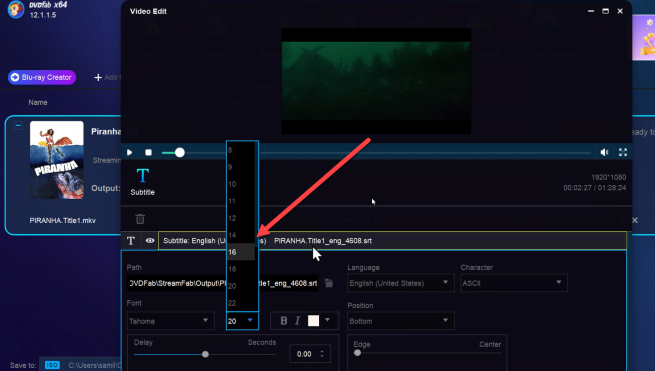Image resolution: width=655 pixels, height=371 pixels.
Task: Click the video preview frame
Action: pyautogui.click(x=376, y=81)
